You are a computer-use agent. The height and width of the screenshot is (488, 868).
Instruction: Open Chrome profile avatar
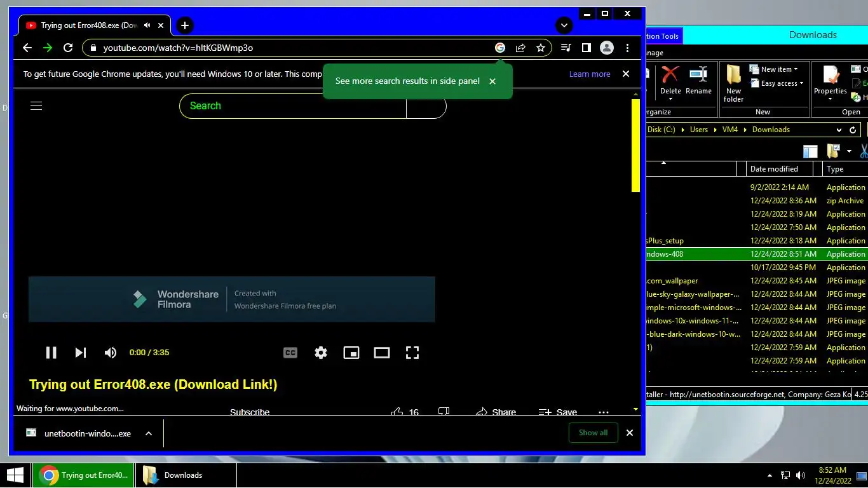pos(607,48)
